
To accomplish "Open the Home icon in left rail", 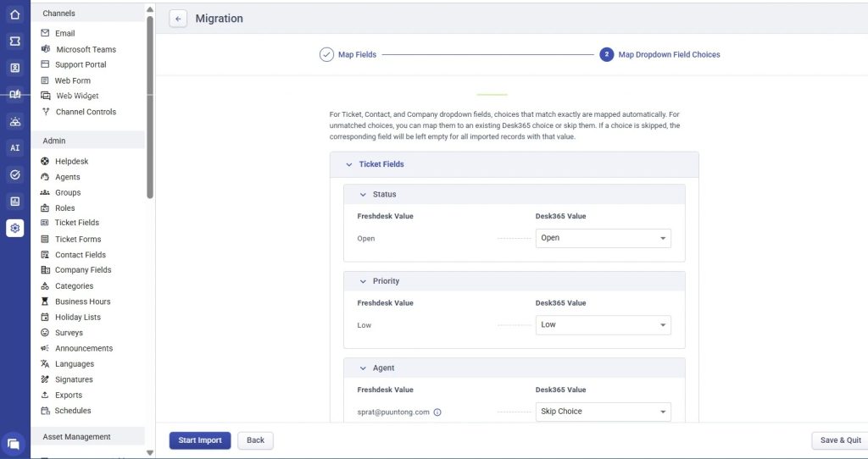I will point(15,14).
